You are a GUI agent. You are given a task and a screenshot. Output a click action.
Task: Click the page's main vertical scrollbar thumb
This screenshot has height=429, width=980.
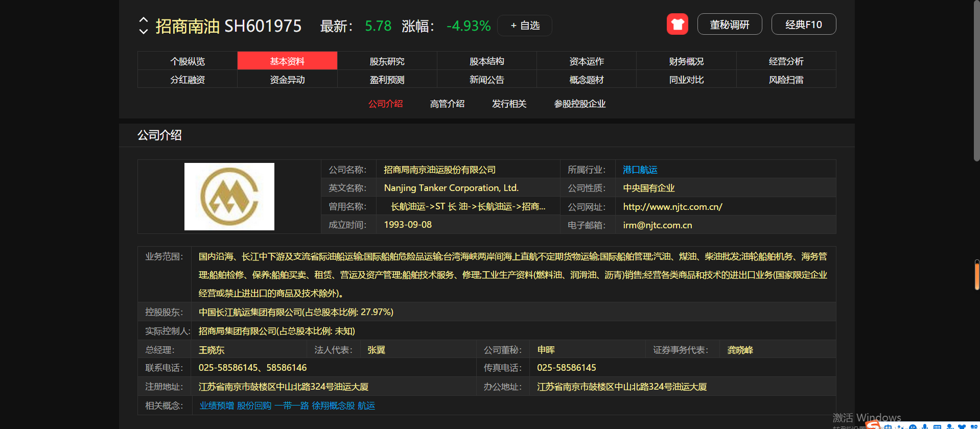click(x=976, y=81)
